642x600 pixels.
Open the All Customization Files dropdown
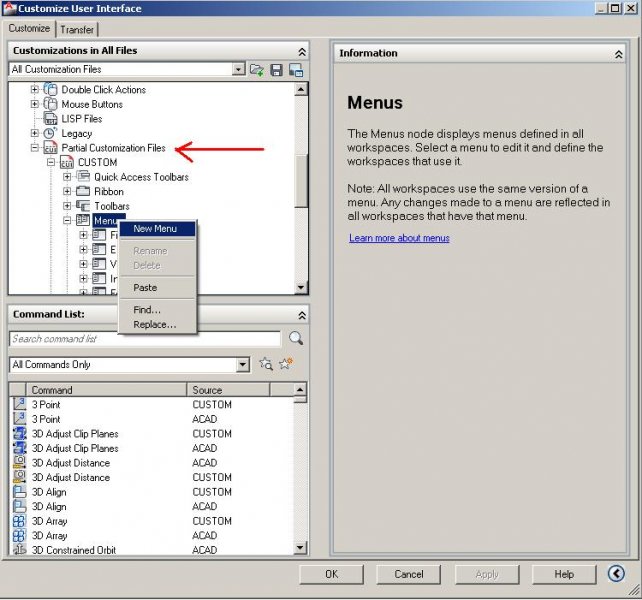pyautogui.click(x=238, y=70)
